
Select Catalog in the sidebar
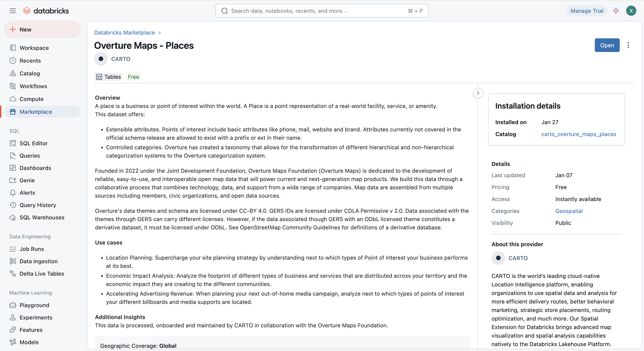click(x=43, y=73)
